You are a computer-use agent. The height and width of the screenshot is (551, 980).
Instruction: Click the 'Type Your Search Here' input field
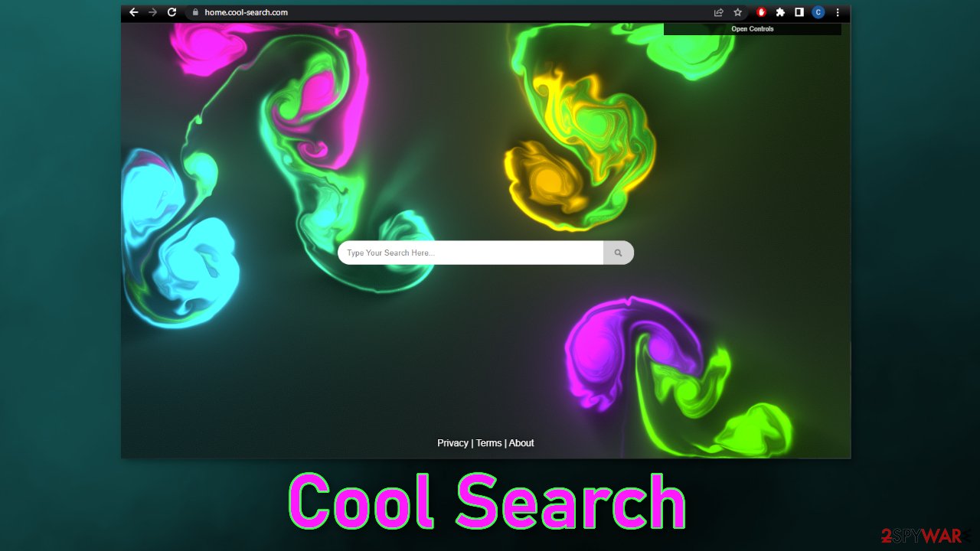(x=469, y=253)
